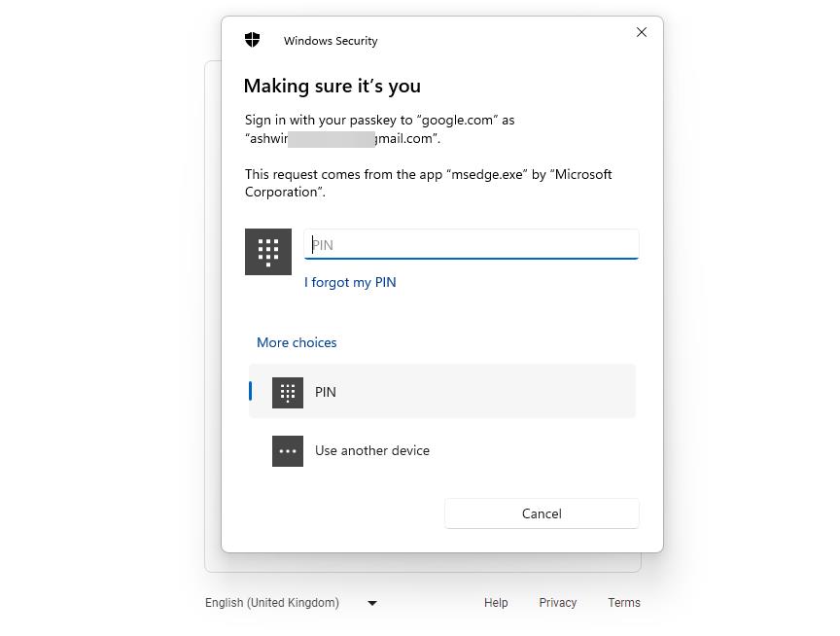Viewport: 840px width, 636px height.
Task: Open the Terms link in footer
Action: (624, 603)
